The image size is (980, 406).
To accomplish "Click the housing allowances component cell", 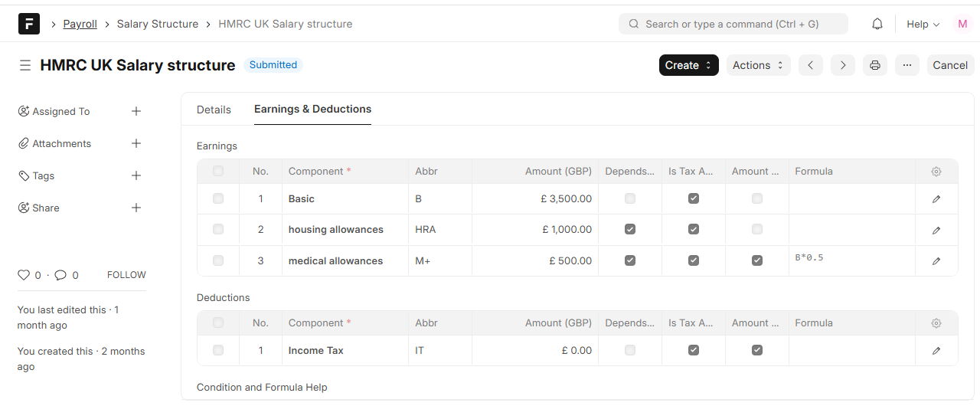I will pyautogui.click(x=345, y=230).
